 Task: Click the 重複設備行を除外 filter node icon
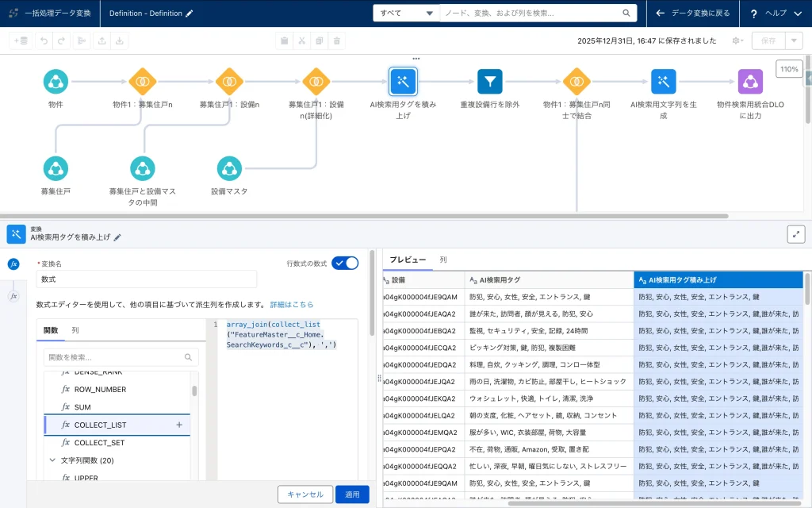tap(490, 81)
